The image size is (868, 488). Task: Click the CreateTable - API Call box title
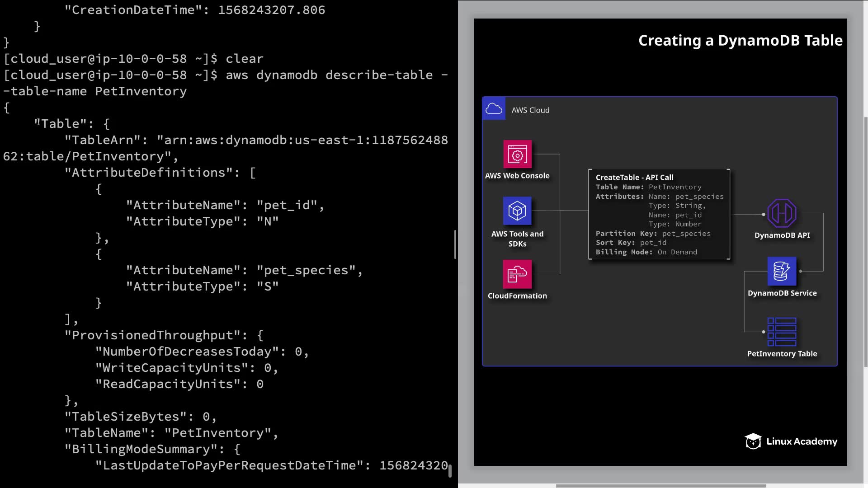[x=634, y=178]
